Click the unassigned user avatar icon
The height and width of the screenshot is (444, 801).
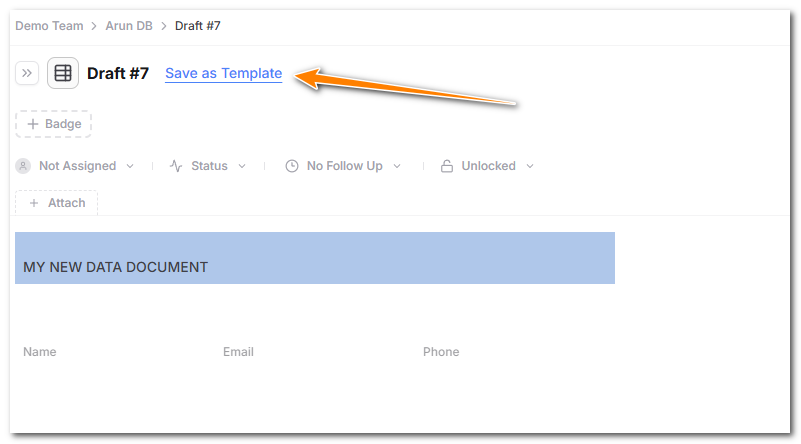pos(23,166)
